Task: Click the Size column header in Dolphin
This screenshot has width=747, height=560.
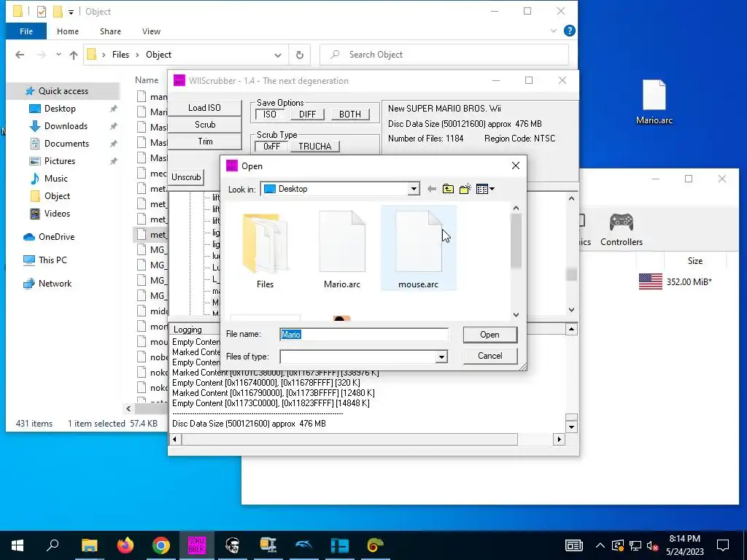Action: point(694,261)
